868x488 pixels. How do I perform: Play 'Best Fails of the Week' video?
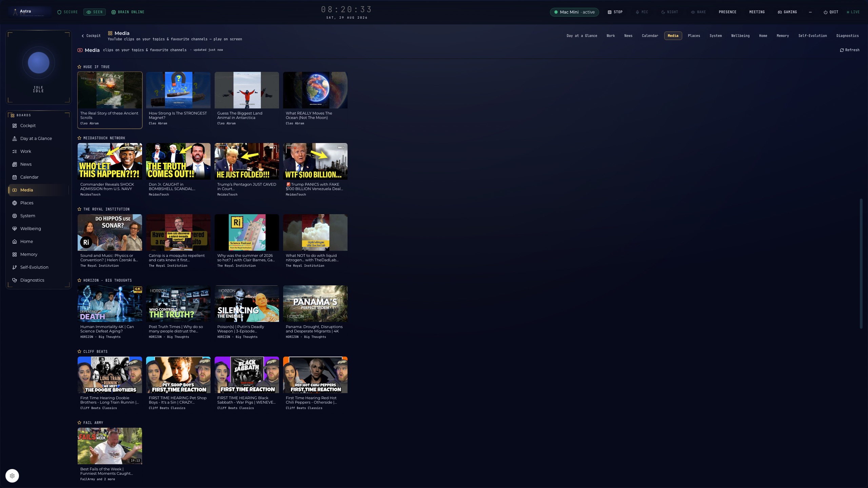pos(110,456)
